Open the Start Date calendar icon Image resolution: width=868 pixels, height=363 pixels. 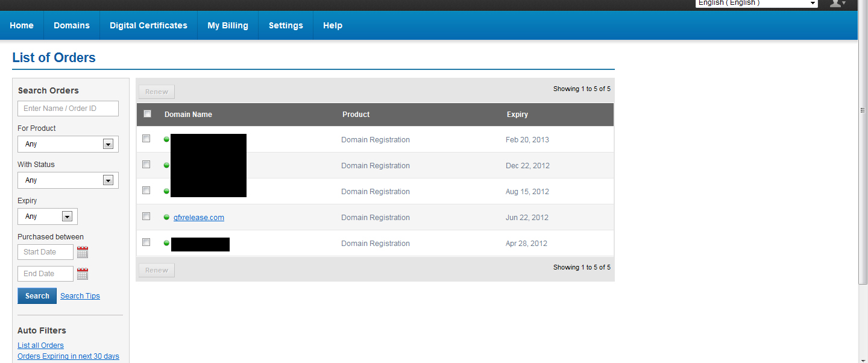[x=83, y=252]
